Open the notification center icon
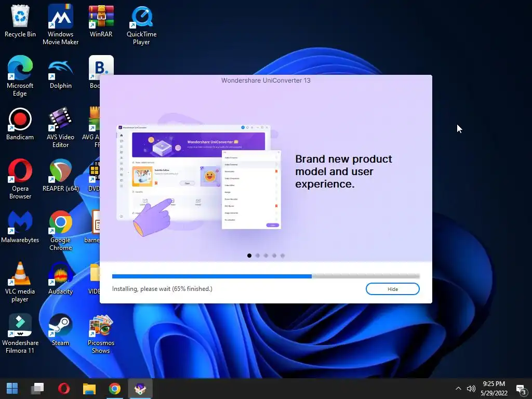Image resolution: width=532 pixels, height=399 pixels. [x=521, y=390]
